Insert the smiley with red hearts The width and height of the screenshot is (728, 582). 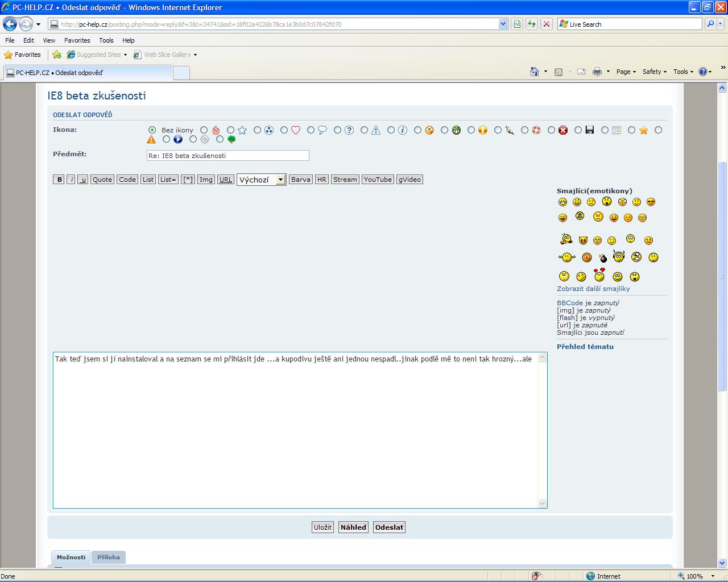(x=599, y=275)
